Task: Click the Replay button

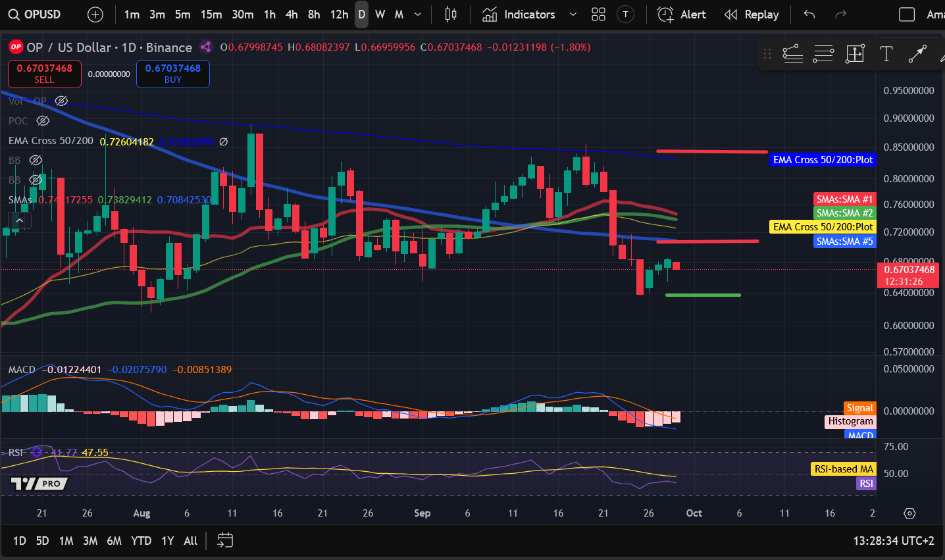Action: click(751, 14)
